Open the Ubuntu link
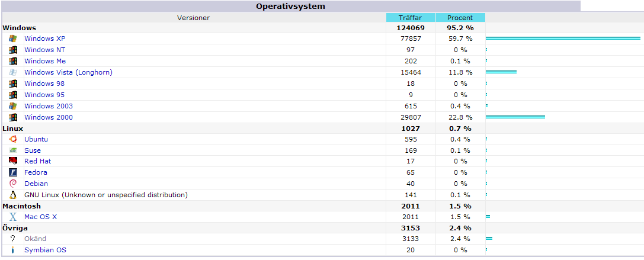This screenshot has height=260, width=644. 36,139
